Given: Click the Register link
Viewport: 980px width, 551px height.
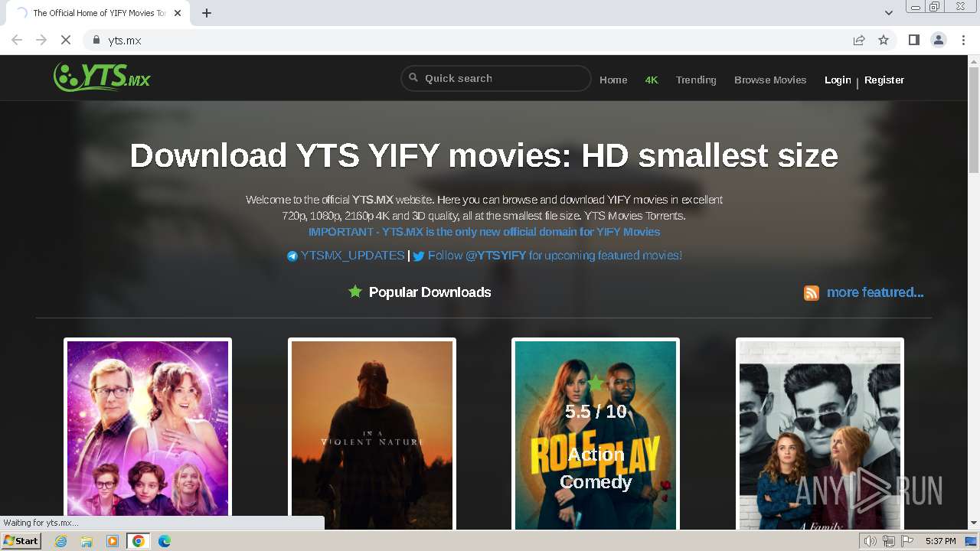Looking at the screenshot, I should (884, 80).
